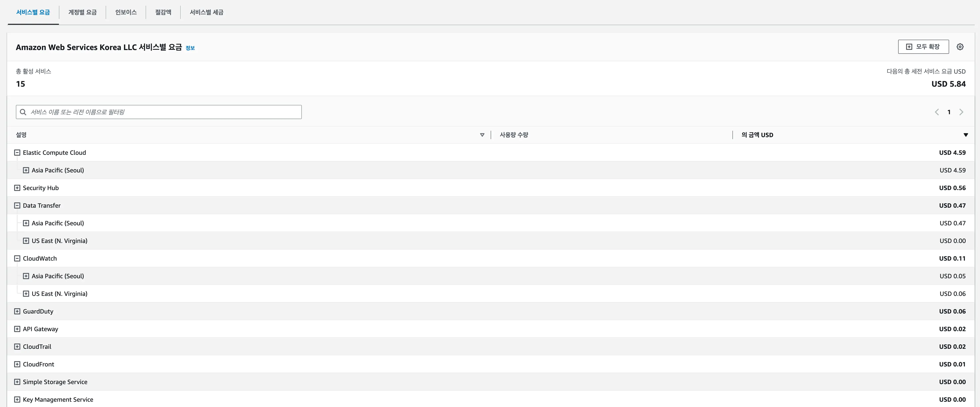Go to previous page arrow

pos(937,112)
